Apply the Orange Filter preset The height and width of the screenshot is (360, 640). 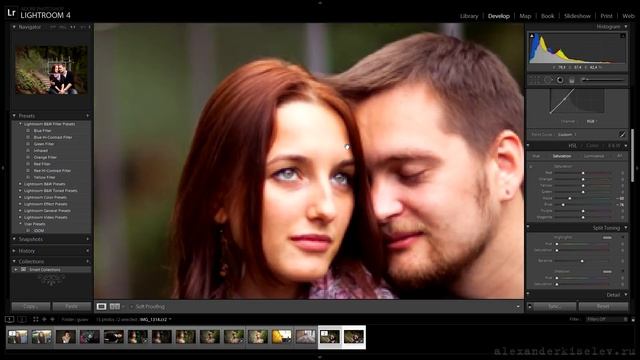coord(45,157)
